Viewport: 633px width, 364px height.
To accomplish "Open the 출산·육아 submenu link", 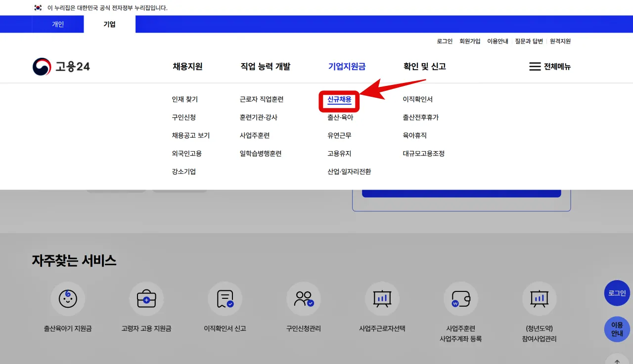I will (x=339, y=117).
